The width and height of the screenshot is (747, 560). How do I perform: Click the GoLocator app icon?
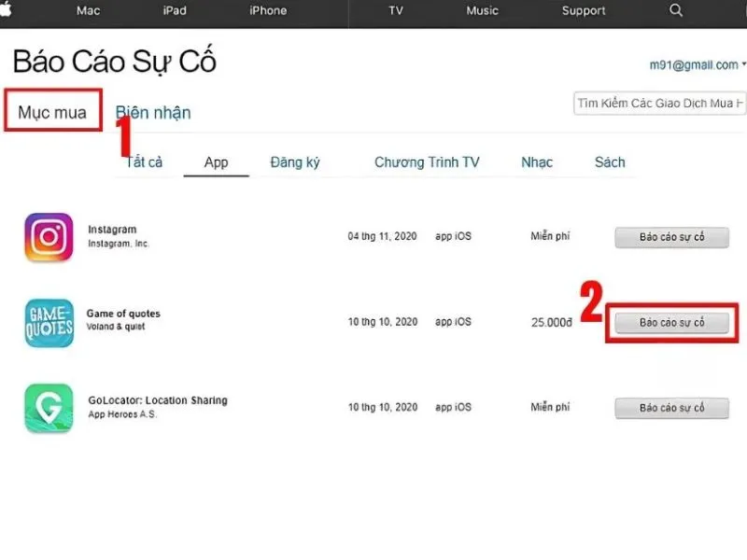tap(49, 408)
